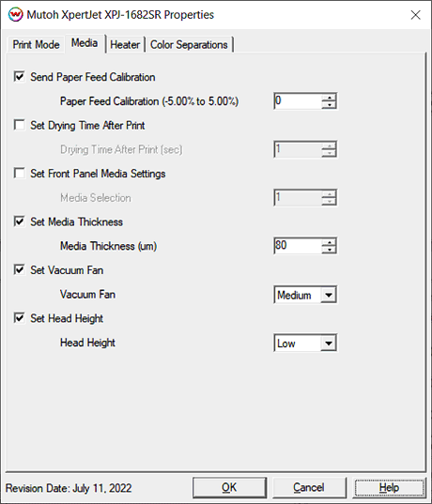Toggle the Set Vacuum Fan checkbox
Viewport: 432px width, 504px height.
(x=20, y=269)
